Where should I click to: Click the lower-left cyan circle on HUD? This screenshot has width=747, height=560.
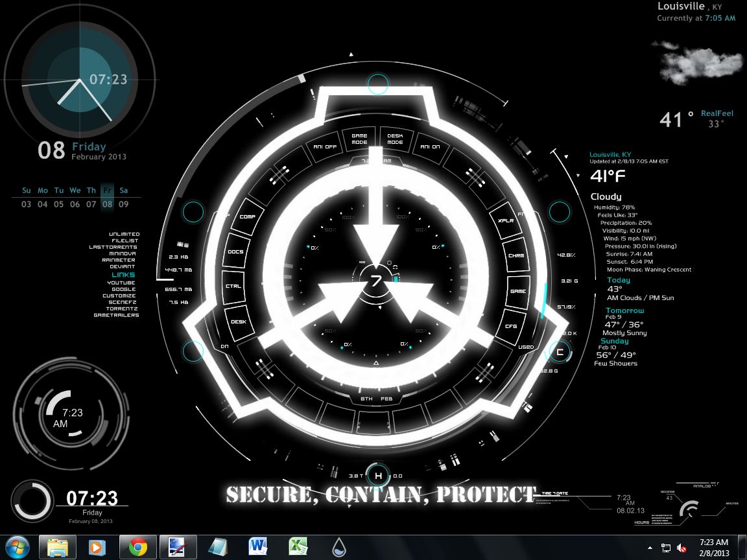pyautogui.click(x=193, y=351)
